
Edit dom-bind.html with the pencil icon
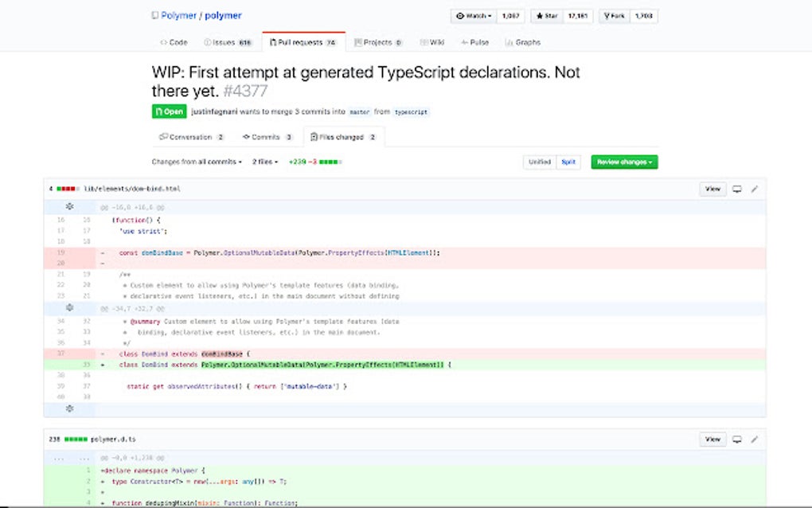tap(755, 189)
